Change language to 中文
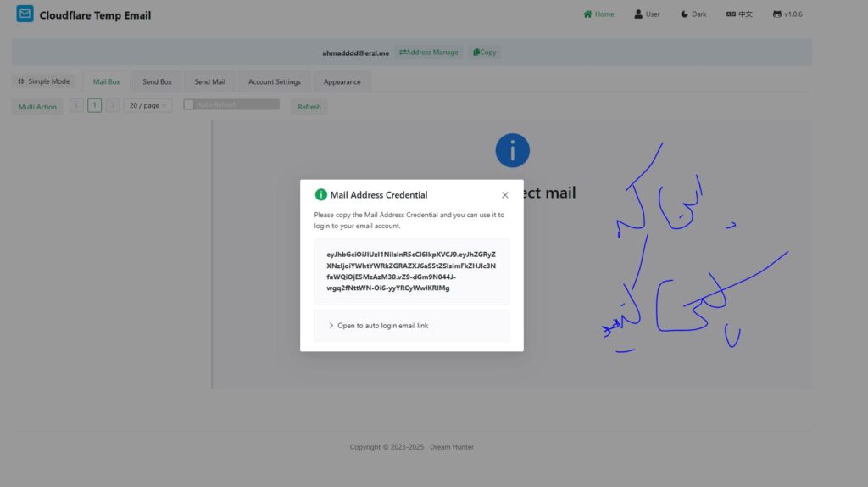Viewport: 868px width, 487px height. pos(739,14)
